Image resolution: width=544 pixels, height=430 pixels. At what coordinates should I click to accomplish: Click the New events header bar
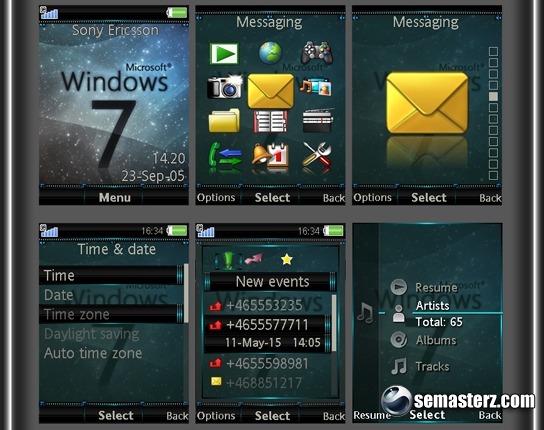pos(271,281)
